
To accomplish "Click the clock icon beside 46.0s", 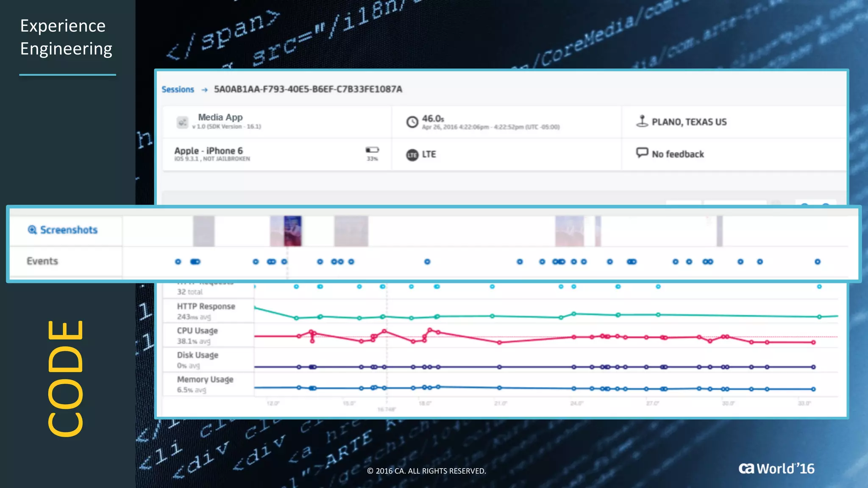I will (412, 122).
